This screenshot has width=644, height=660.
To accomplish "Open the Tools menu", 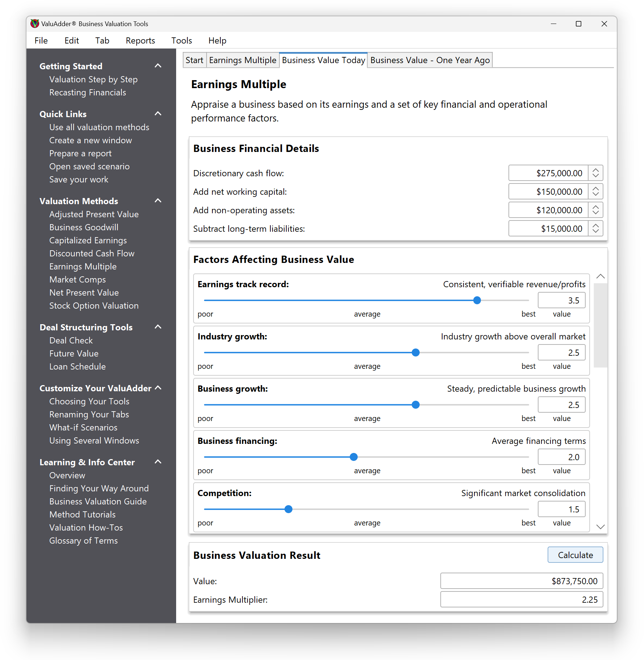I will pyautogui.click(x=182, y=41).
